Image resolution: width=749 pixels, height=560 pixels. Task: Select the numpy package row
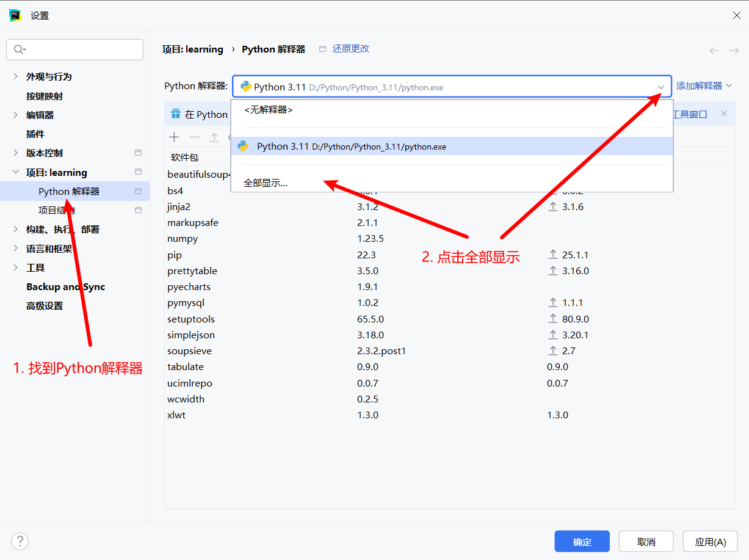point(450,239)
